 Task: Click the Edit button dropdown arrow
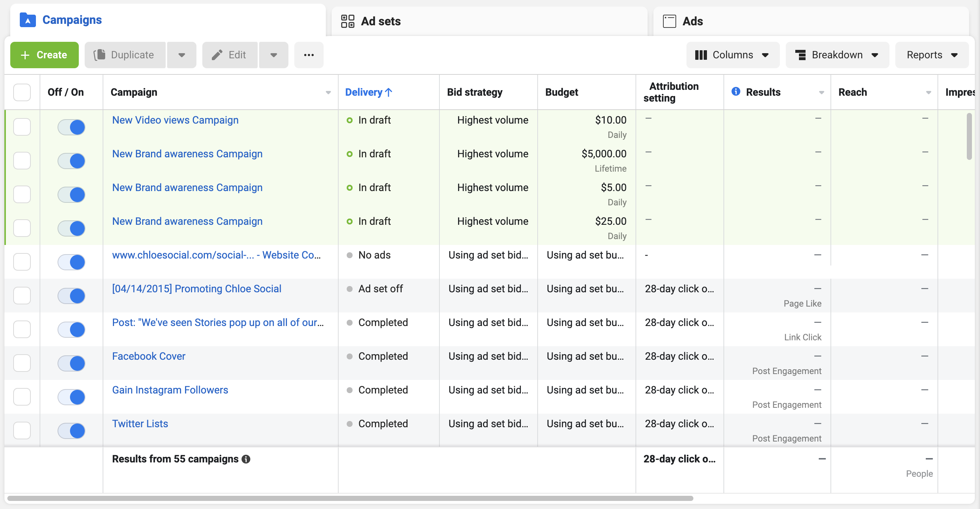273,55
